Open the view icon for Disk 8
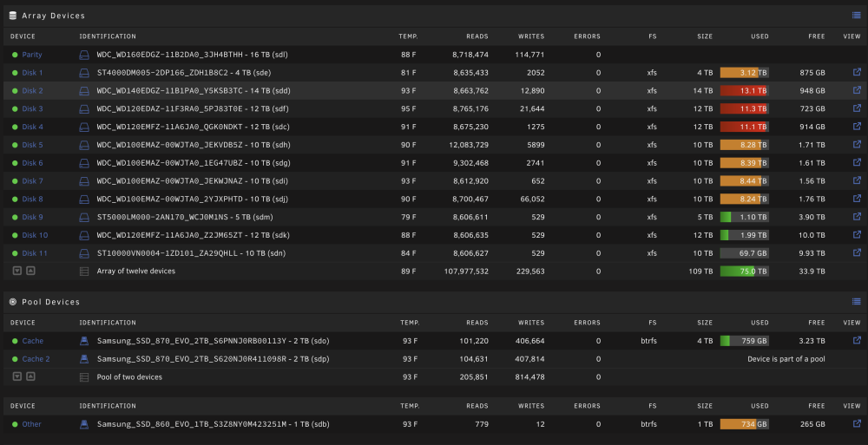Image resolution: width=868 pixels, height=445 pixels. (x=857, y=198)
